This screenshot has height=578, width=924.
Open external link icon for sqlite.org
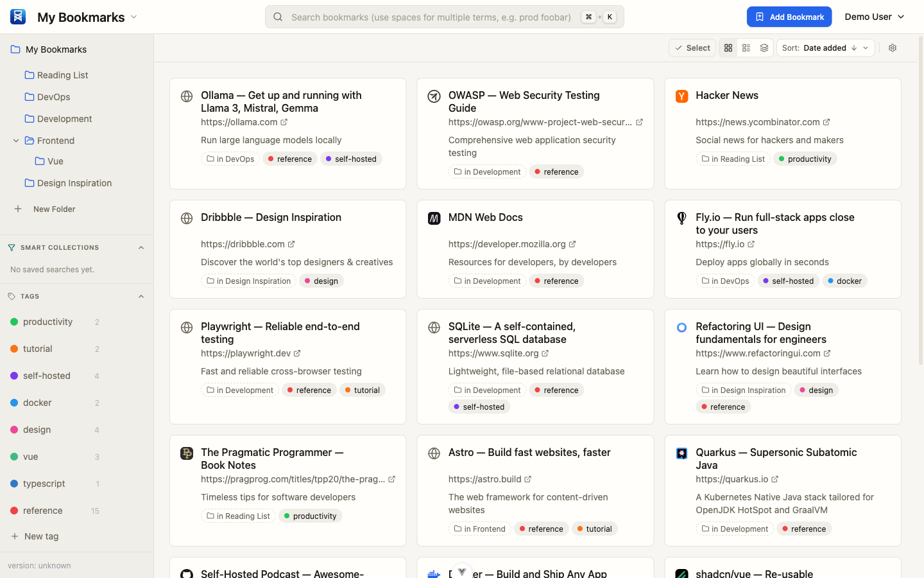click(x=545, y=353)
